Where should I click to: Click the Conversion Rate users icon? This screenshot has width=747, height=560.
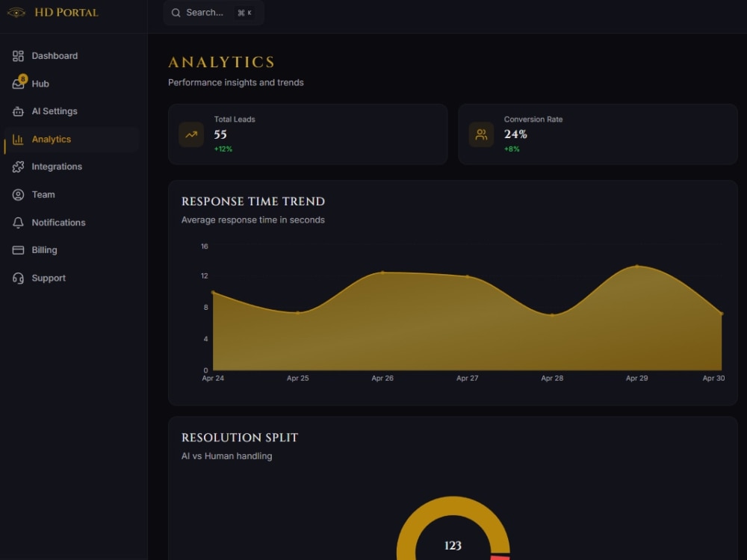[481, 134]
